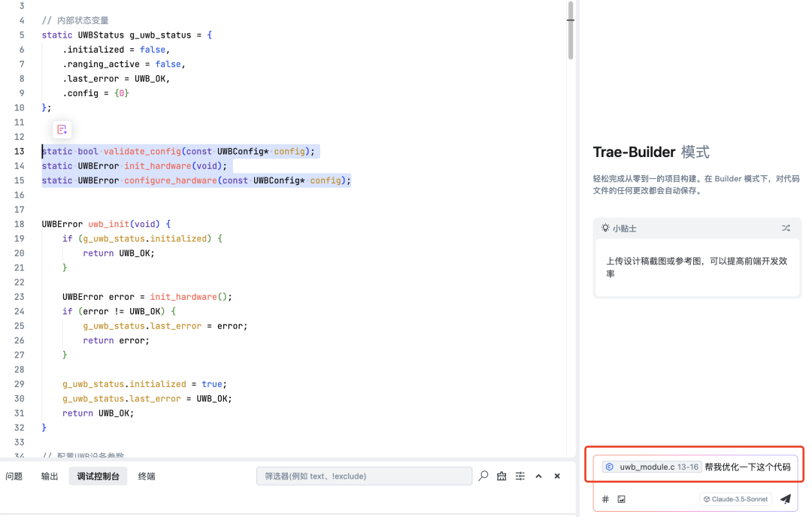Select the 调试控制台 tab
The image size is (812, 517).
click(x=98, y=476)
